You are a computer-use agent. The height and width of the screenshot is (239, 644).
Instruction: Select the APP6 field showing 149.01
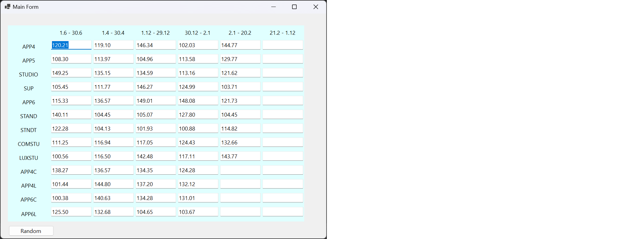(x=156, y=101)
